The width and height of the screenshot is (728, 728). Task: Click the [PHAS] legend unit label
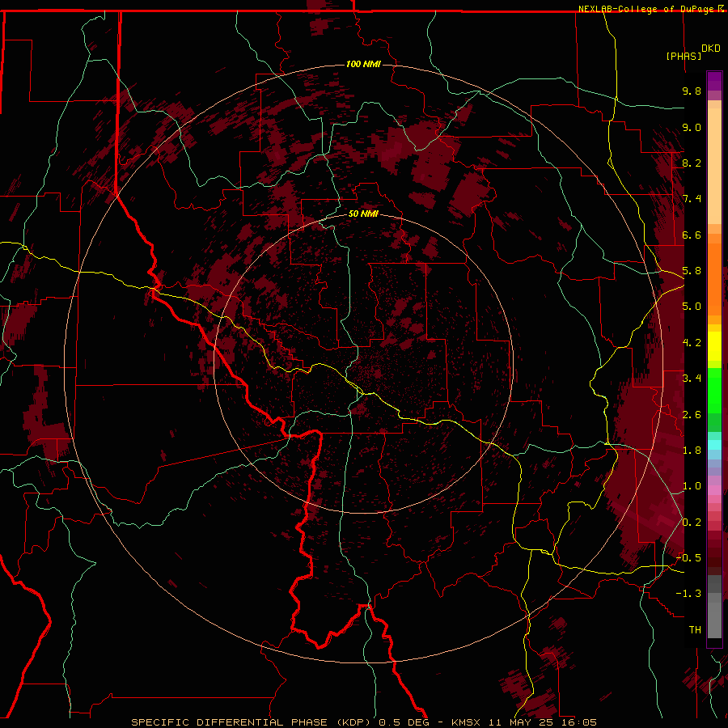click(x=684, y=56)
